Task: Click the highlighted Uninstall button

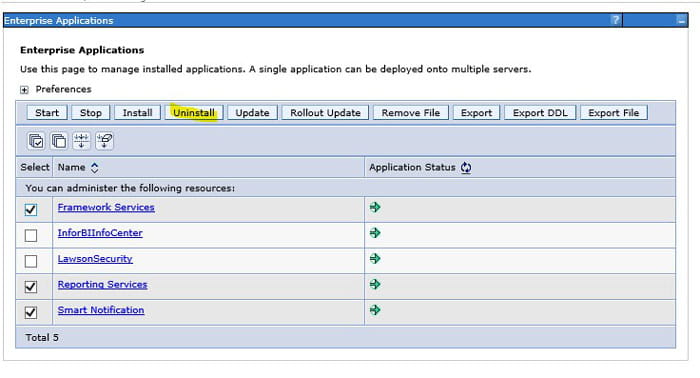Action: tap(194, 113)
